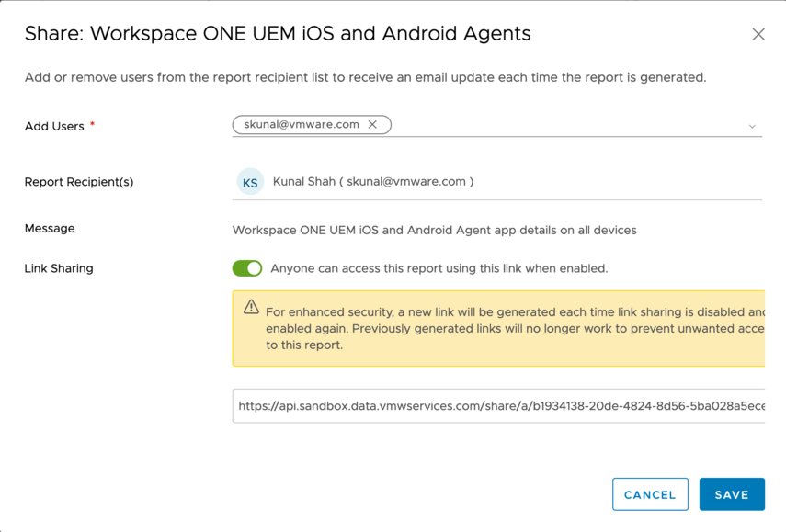Select the share link URL field
This screenshot has width=786, height=532.
(498, 406)
